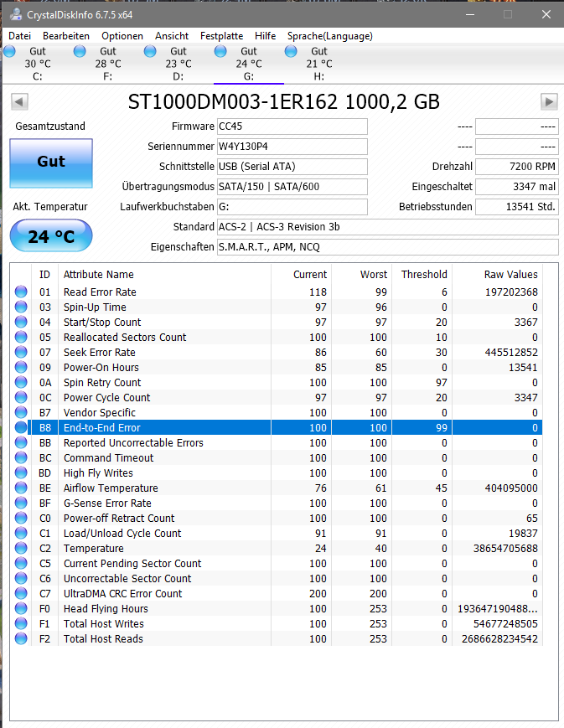
Task: Select the High Fly Writes row
Action: pyautogui.click(x=276, y=472)
